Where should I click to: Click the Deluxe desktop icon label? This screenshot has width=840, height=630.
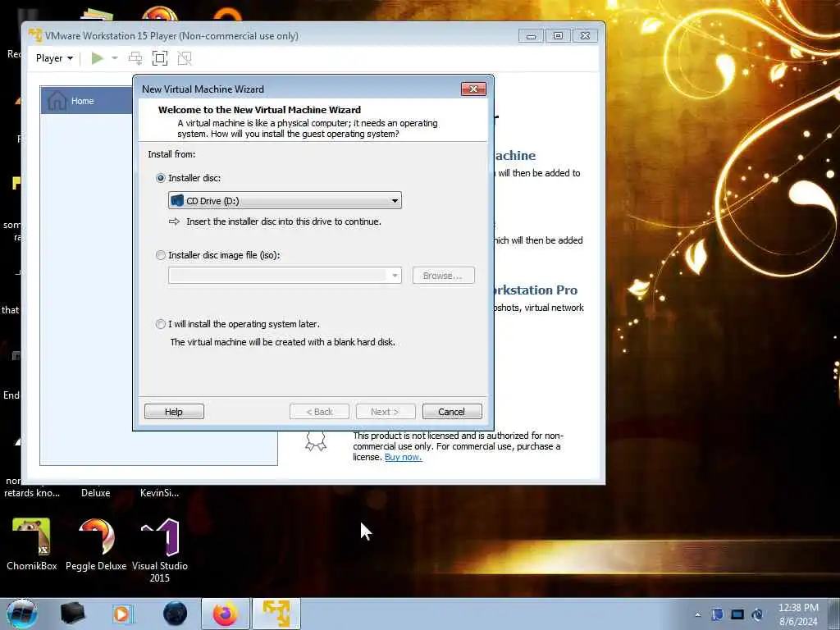96,492
